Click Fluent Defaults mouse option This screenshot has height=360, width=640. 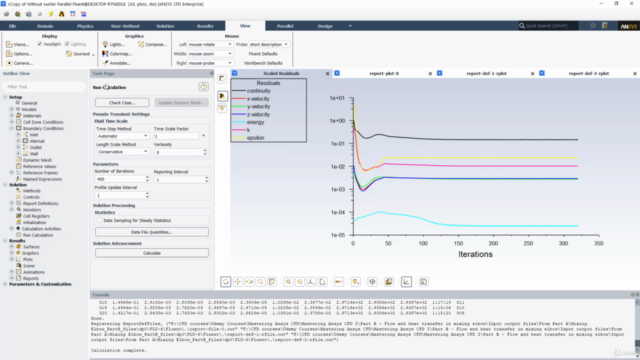[263, 53]
